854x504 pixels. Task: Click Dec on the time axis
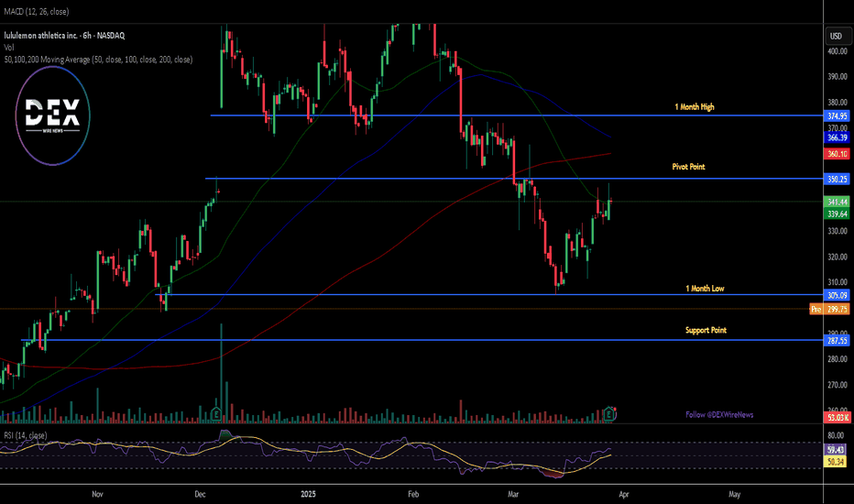tap(200, 494)
